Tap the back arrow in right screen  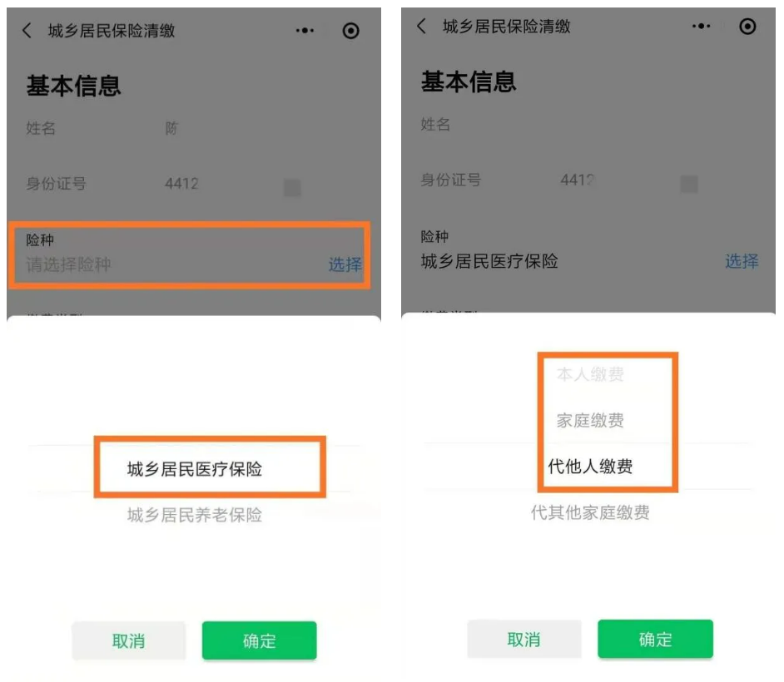(x=422, y=26)
